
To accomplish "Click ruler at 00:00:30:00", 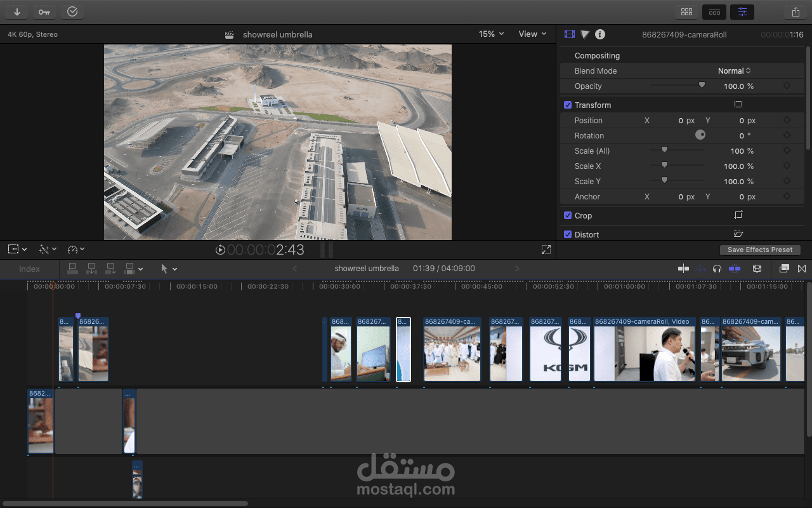I will click(339, 286).
